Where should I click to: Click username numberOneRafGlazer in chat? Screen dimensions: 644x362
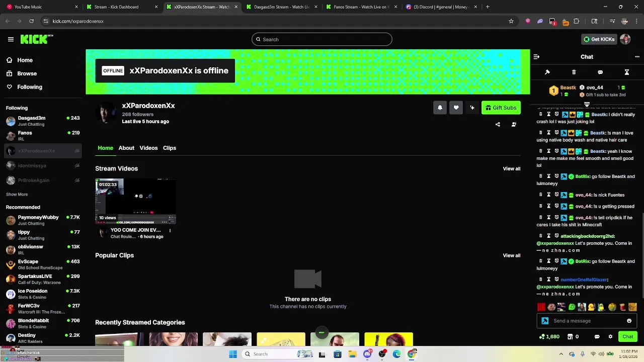point(584,280)
